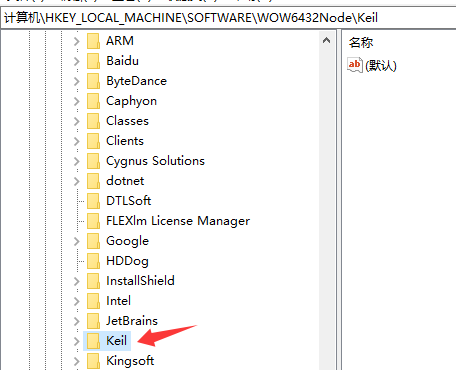456x370 pixels.
Task: Click the JetBrains folder icon
Action: coord(93,321)
